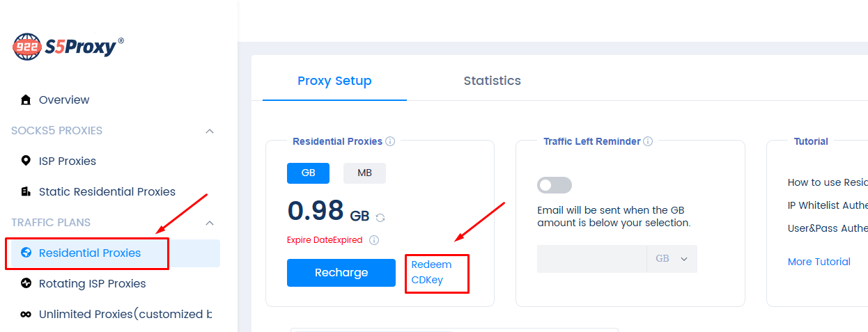Click the Residential Proxies info icon

tap(390, 141)
